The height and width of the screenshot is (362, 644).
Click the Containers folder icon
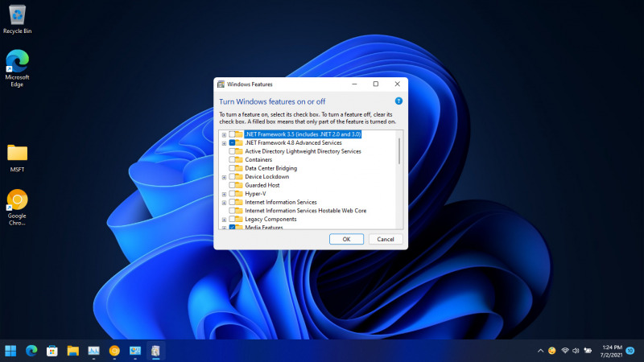click(x=239, y=159)
